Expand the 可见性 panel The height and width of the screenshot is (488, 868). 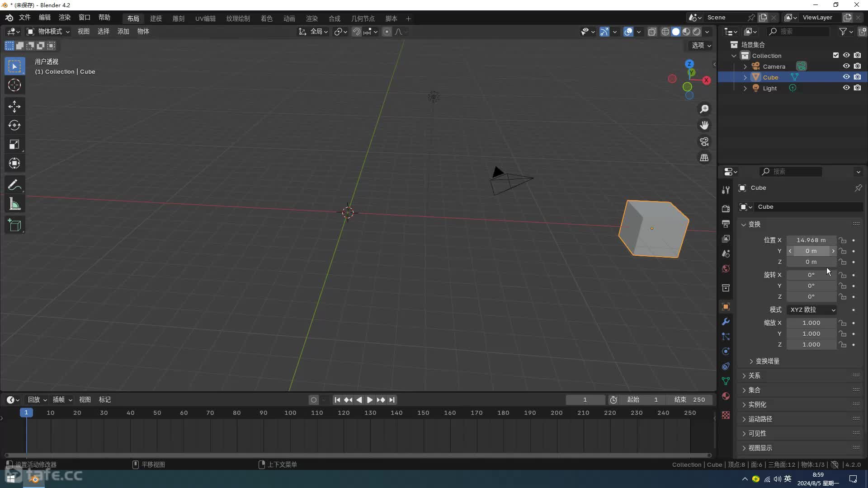pyautogui.click(x=754, y=434)
